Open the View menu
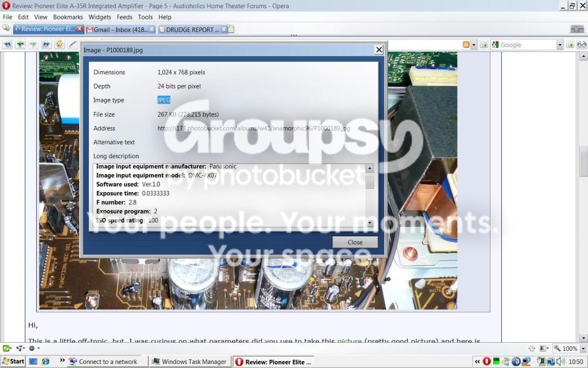588x368 pixels. pos(41,17)
